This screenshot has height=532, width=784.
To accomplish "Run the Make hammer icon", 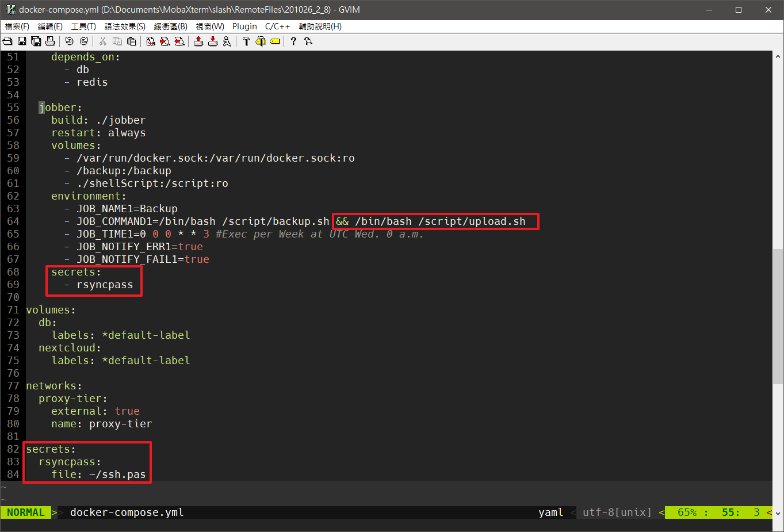I will coord(246,41).
